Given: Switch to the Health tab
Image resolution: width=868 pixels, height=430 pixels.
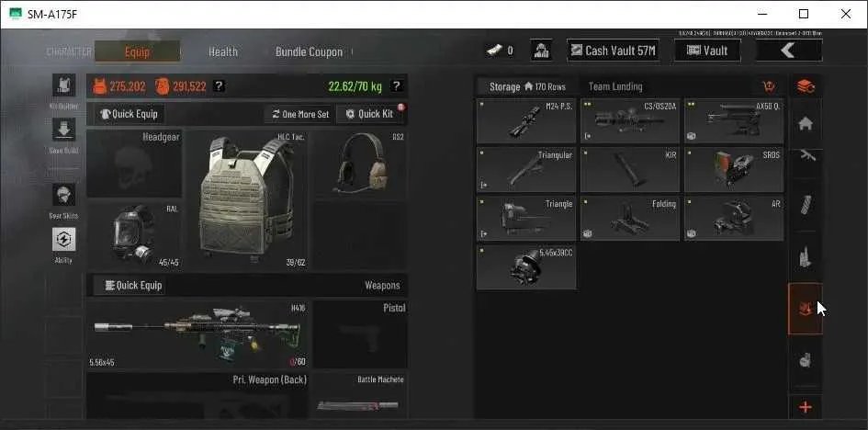Looking at the screenshot, I should click(x=223, y=52).
